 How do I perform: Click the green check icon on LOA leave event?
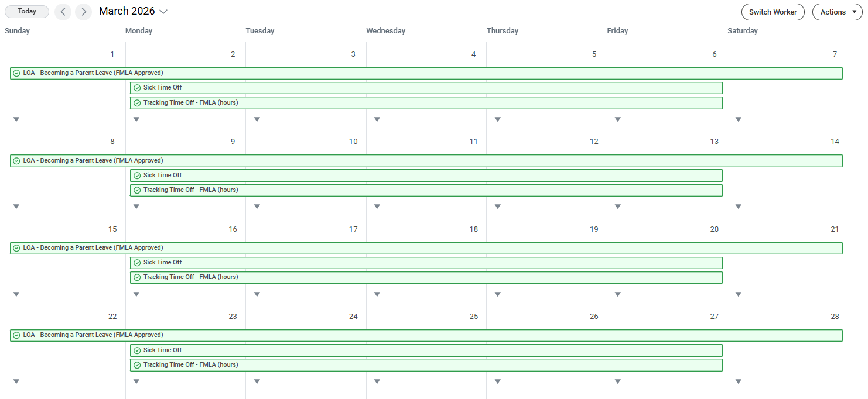(15, 73)
